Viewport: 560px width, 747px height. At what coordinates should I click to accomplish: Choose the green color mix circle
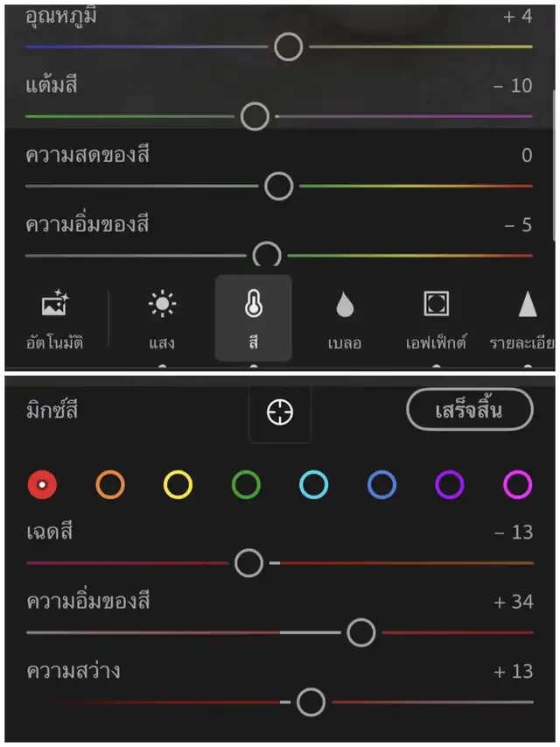click(246, 484)
